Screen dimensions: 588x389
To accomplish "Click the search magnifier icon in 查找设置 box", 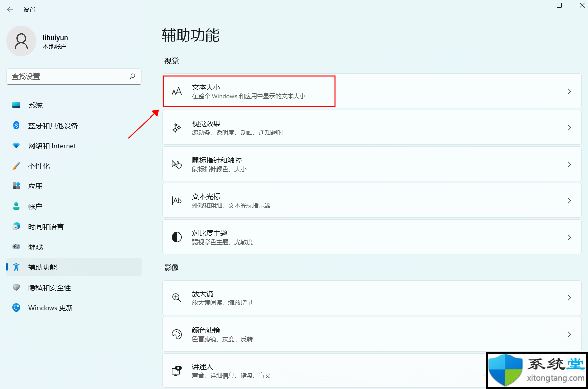I will [x=132, y=76].
